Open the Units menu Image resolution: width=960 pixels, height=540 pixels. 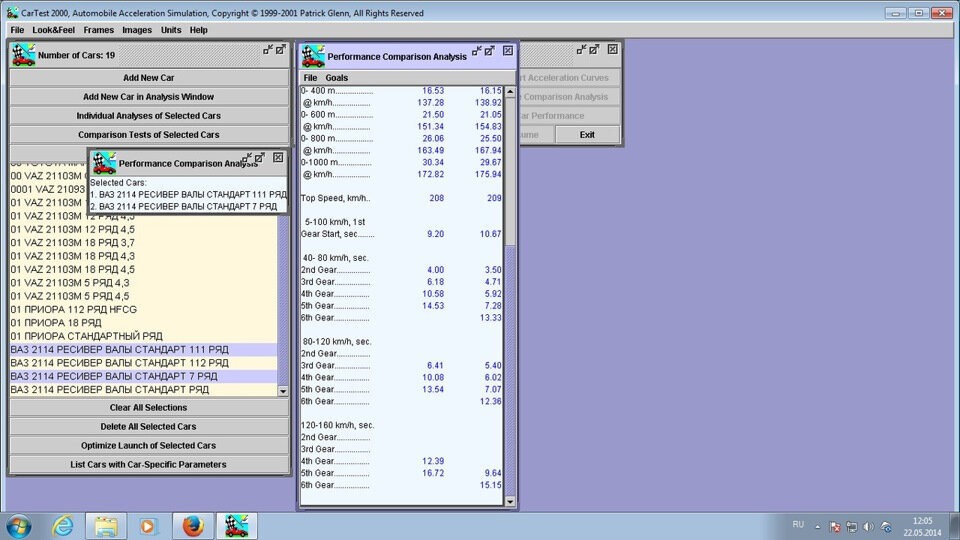coord(171,30)
